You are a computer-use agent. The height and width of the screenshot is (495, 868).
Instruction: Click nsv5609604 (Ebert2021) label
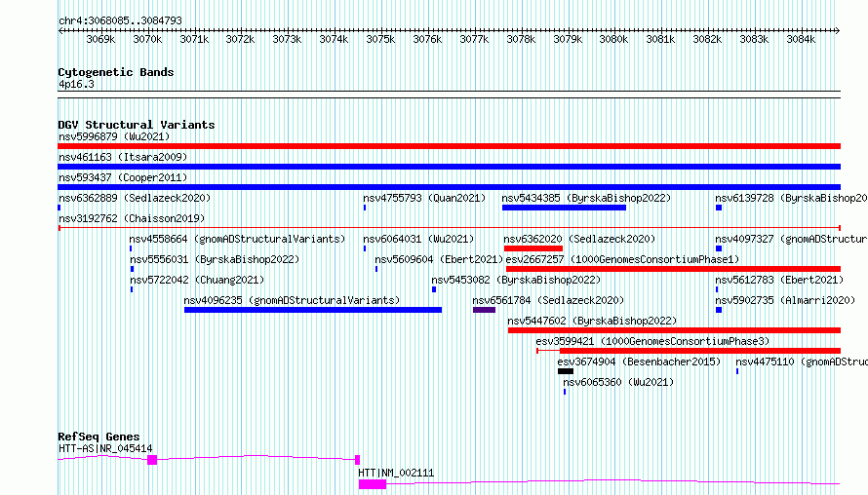(439, 259)
